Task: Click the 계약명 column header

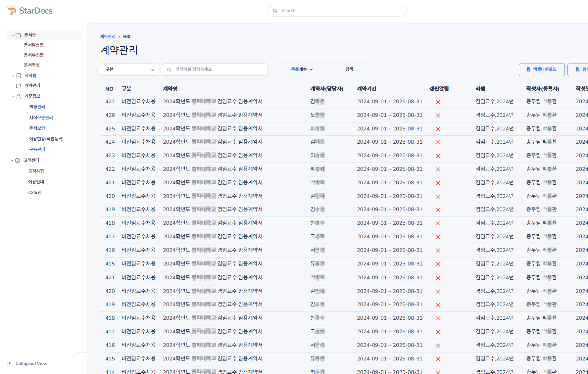Action: coord(170,89)
